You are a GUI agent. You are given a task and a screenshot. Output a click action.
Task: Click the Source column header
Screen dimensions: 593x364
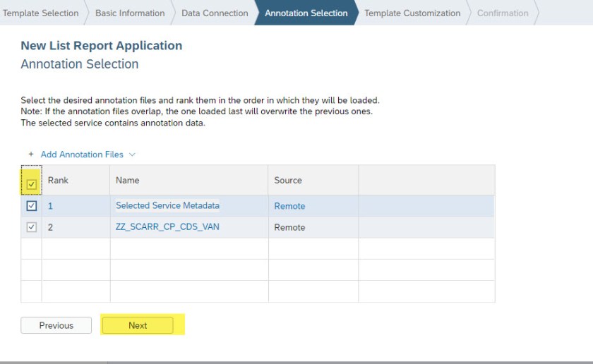[x=288, y=181]
